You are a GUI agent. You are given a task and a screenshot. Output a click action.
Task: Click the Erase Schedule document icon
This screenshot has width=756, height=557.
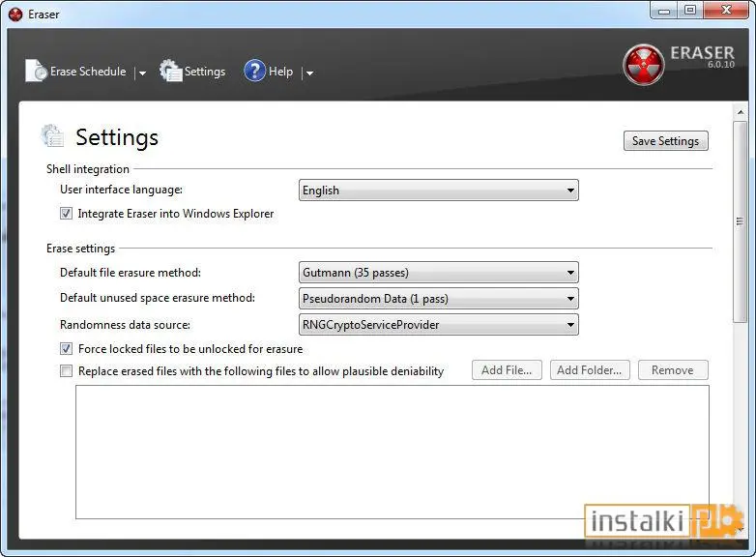click(x=35, y=71)
